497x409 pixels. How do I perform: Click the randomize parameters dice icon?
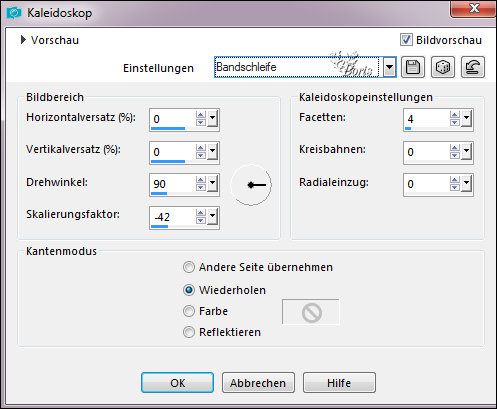click(442, 67)
